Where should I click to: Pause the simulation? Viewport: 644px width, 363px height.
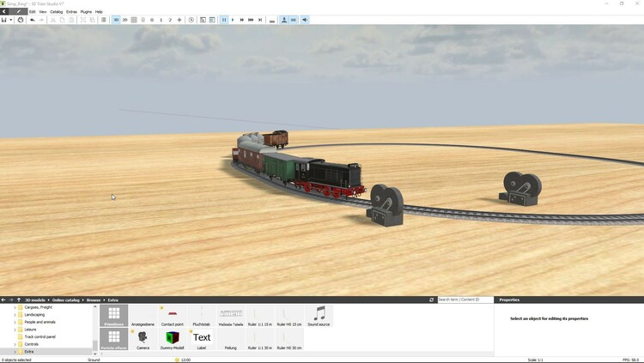point(224,20)
